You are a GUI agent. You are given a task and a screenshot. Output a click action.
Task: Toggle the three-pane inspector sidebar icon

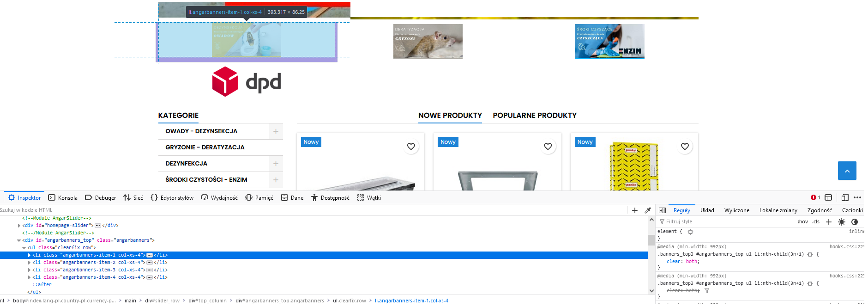point(662,210)
